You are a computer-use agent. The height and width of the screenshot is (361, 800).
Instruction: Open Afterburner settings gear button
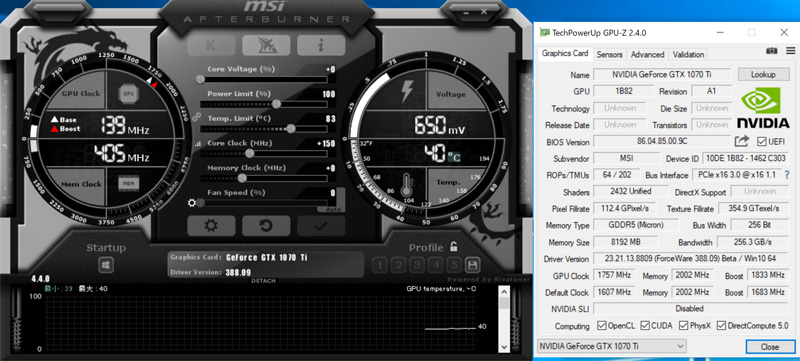[211, 225]
